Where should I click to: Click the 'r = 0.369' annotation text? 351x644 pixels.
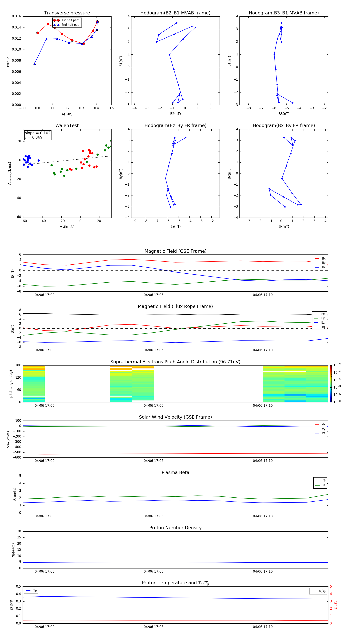click(34, 137)
